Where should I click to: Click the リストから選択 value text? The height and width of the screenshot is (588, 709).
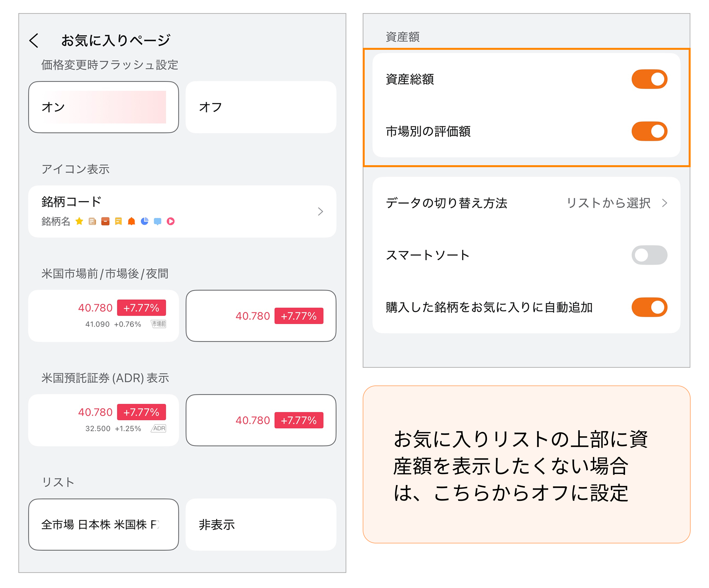pyautogui.click(x=608, y=203)
